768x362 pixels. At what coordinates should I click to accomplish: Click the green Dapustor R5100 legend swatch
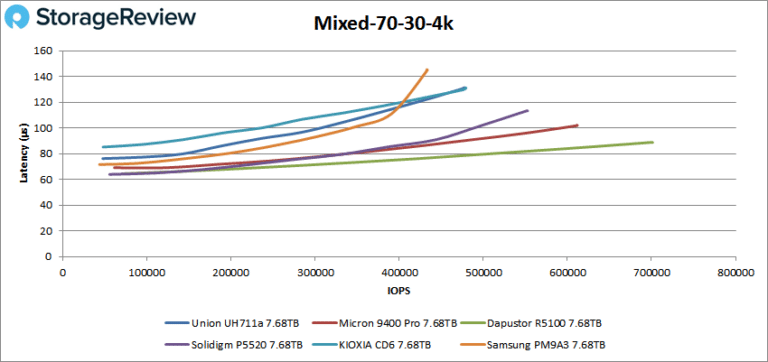point(473,323)
